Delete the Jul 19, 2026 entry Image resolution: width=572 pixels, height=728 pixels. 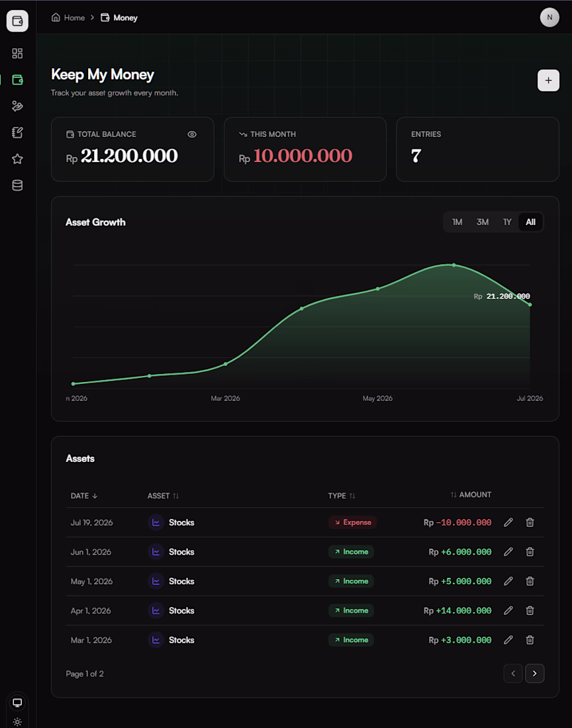pos(530,522)
